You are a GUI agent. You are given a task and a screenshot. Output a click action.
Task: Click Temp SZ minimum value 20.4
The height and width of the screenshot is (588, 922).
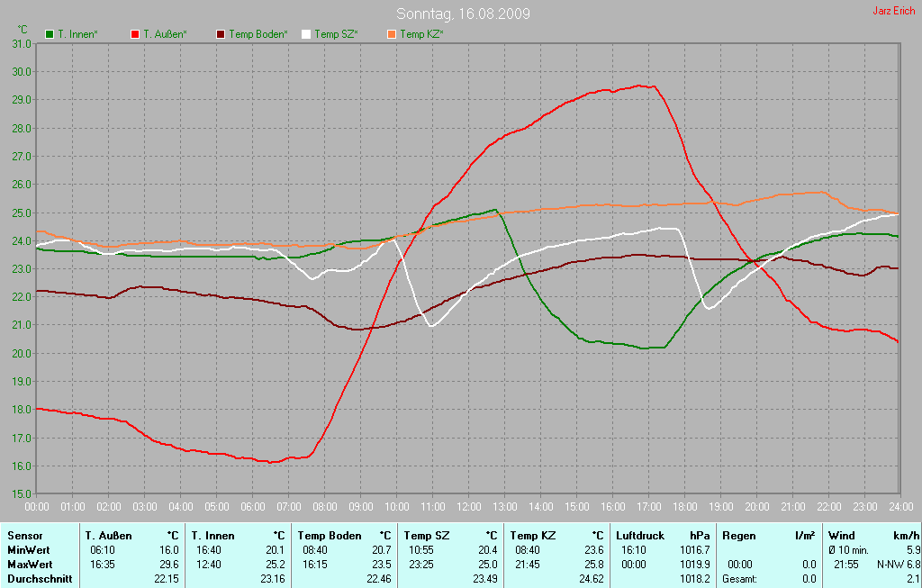tap(488, 550)
